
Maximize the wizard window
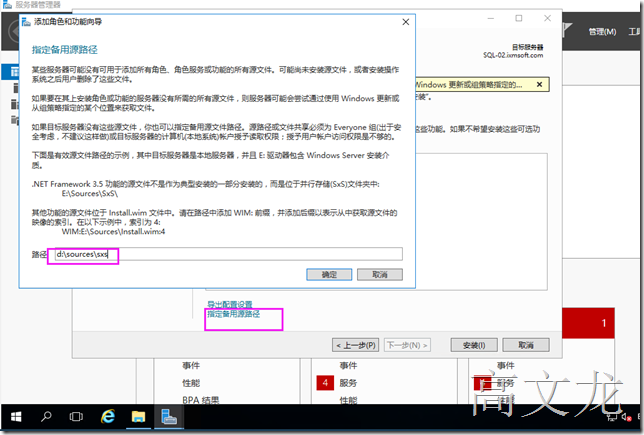519,18
